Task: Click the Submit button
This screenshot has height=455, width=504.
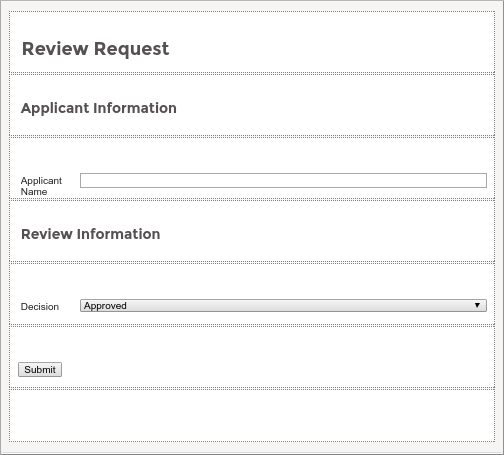Action: [40, 369]
